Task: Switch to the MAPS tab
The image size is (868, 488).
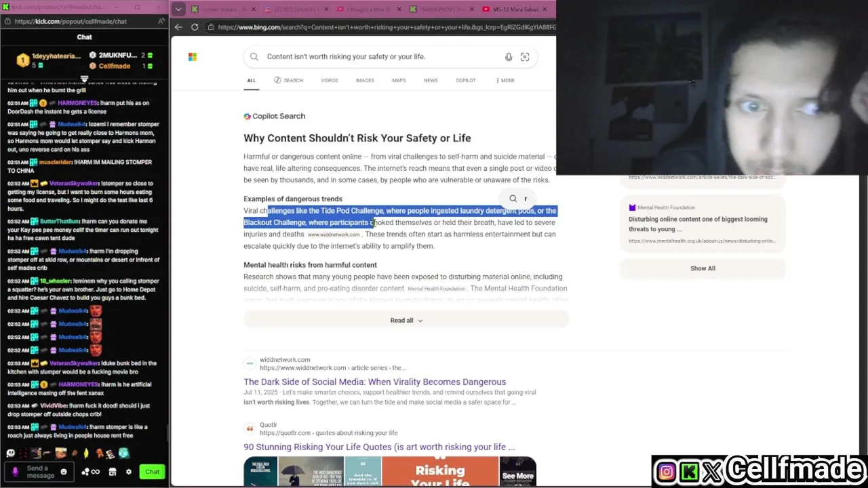Action: pos(399,81)
